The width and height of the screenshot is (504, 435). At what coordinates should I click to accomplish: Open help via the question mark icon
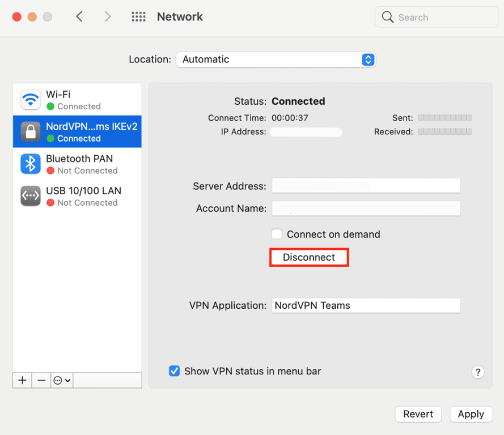(478, 372)
